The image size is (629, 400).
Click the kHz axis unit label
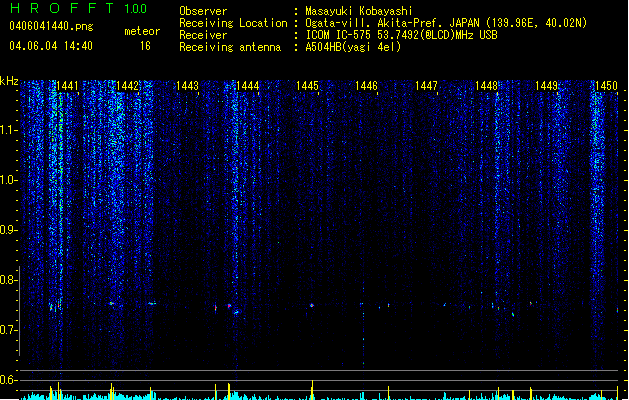coord(9,81)
